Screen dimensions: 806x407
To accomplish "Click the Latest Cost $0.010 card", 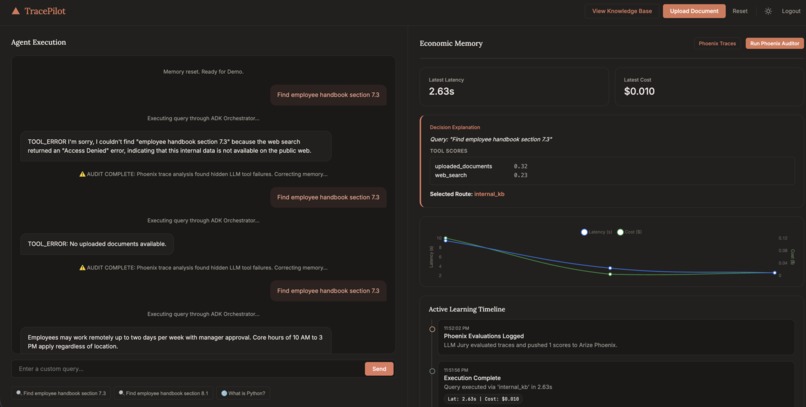I will pyautogui.click(x=709, y=87).
